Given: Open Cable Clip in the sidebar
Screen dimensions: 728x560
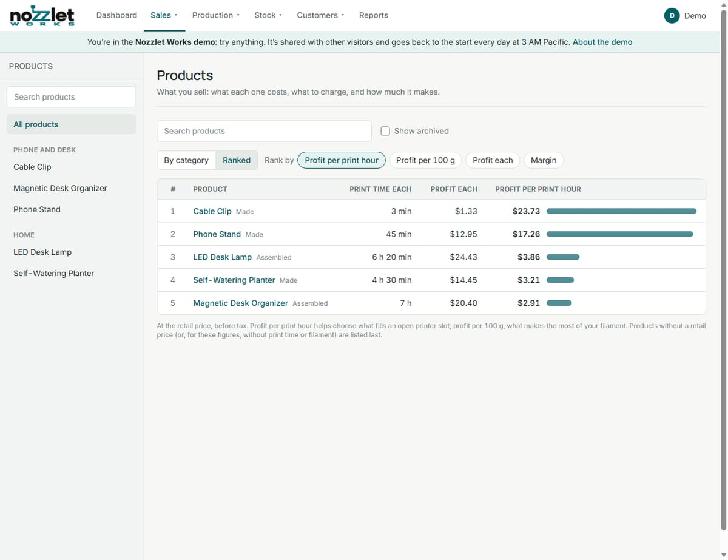Looking at the screenshot, I should (71, 167).
